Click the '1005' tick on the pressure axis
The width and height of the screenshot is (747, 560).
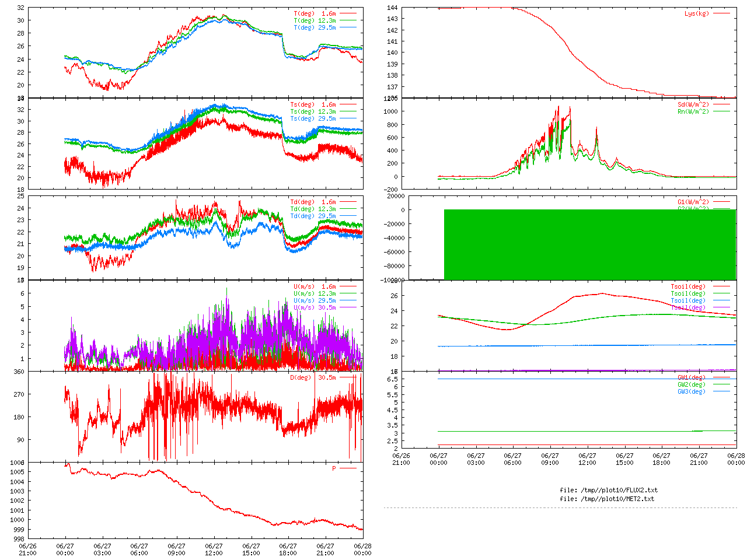pos(17,472)
